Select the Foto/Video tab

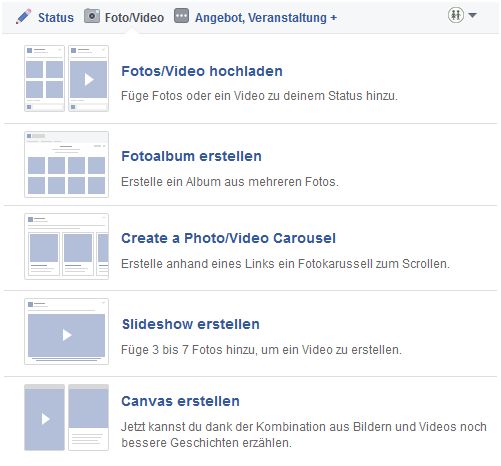click(x=134, y=18)
